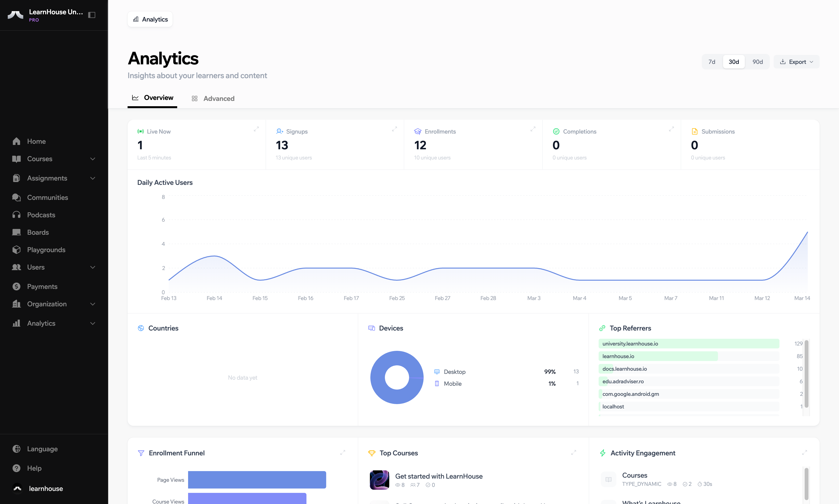Open Playgrounds in the sidebar
This screenshot has width=839, height=504.
point(46,250)
